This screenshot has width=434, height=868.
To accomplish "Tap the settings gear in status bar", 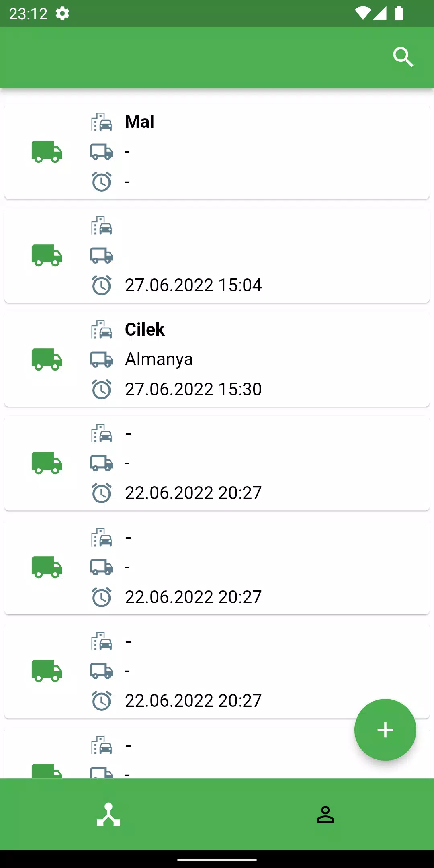I will tap(62, 14).
